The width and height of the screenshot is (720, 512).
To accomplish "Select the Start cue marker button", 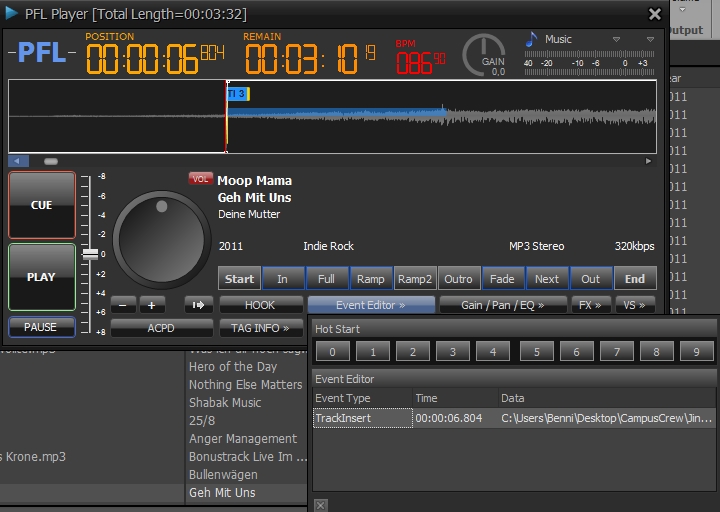I will click(239, 279).
